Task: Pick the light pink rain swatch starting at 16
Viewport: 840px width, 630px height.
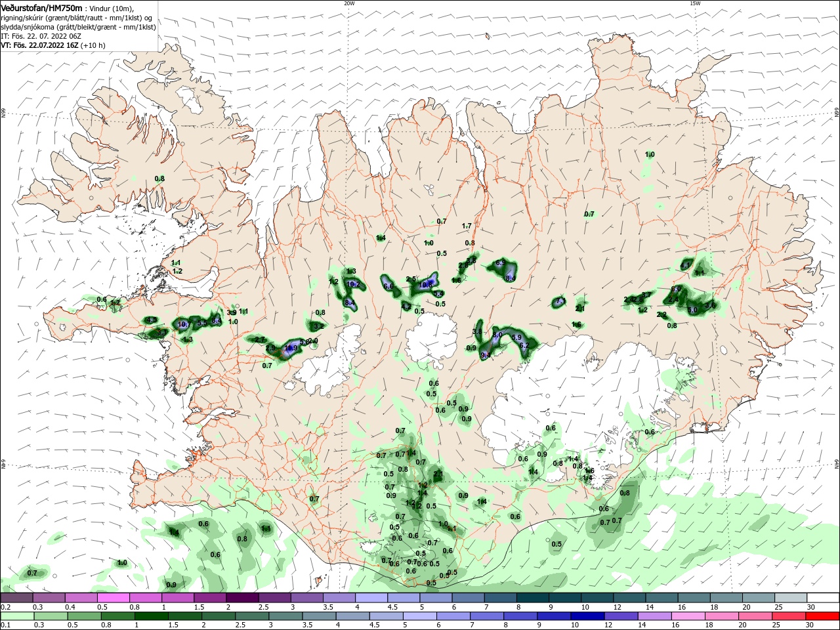Action: point(689,616)
